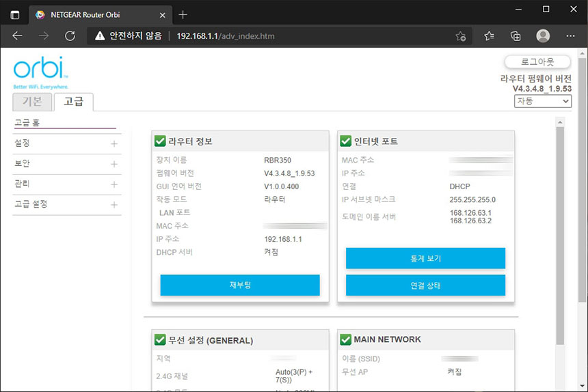Click the 라우터 정보 panel title
Viewport: 588px width, 392px height.
(190, 141)
